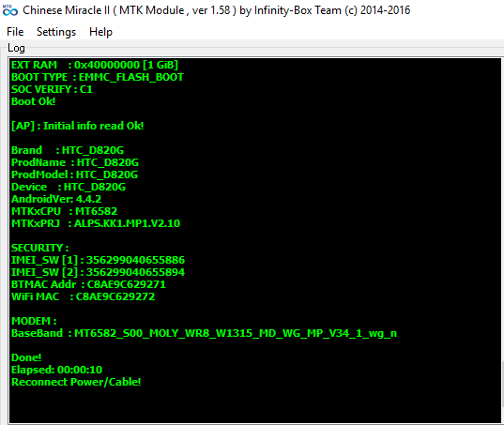Click the Log panel label
This screenshot has height=425, width=504.
[x=16, y=48]
